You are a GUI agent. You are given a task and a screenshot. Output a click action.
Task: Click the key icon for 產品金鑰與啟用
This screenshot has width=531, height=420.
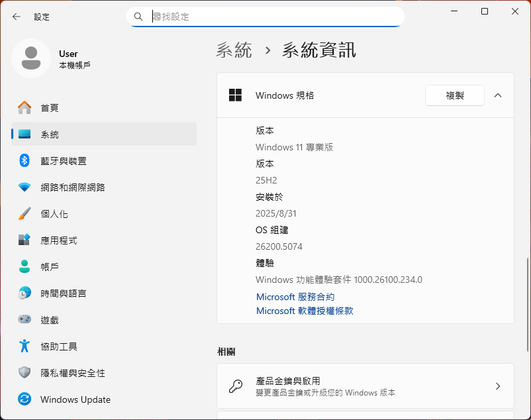coord(235,386)
